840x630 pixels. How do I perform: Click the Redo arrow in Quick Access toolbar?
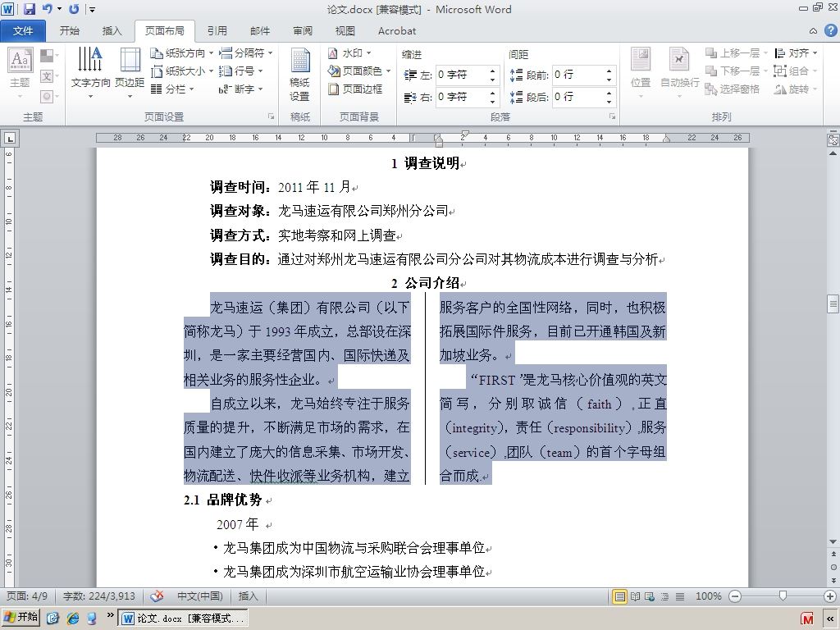[x=73, y=9]
